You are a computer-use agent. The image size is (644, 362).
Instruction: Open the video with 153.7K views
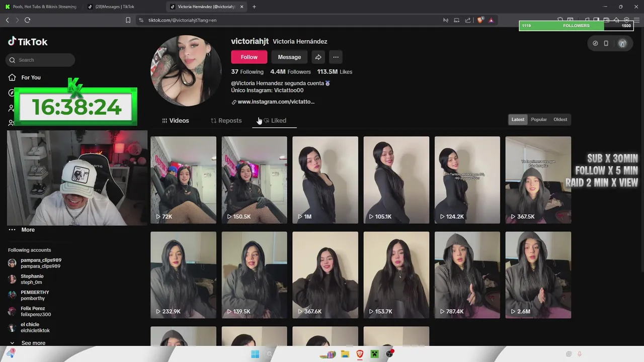click(x=396, y=275)
